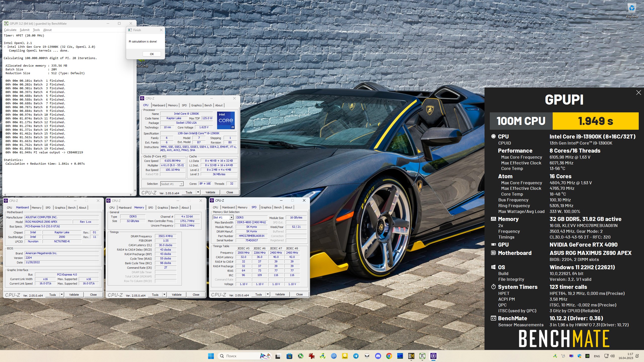Image resolution: width=644 pixels, height=362 pixels.
Task: Open Windows Security tray icon with warning
Action: tap(579, 356)
